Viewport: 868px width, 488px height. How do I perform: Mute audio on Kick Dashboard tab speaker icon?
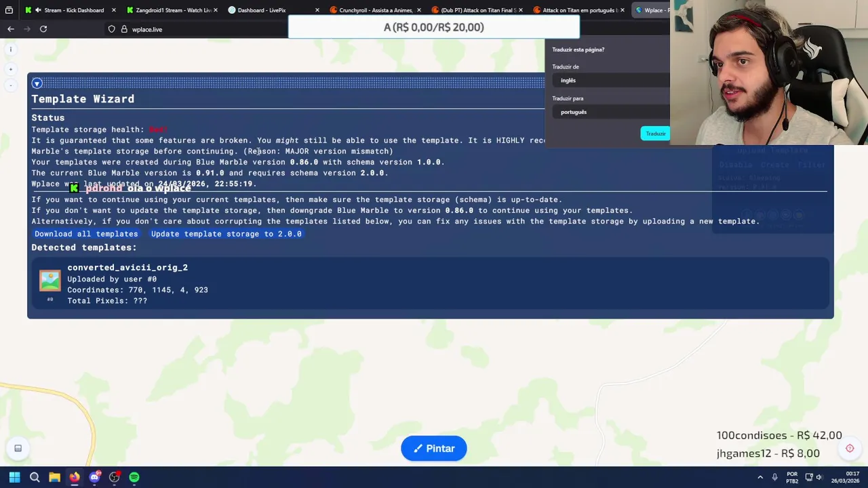38,10
